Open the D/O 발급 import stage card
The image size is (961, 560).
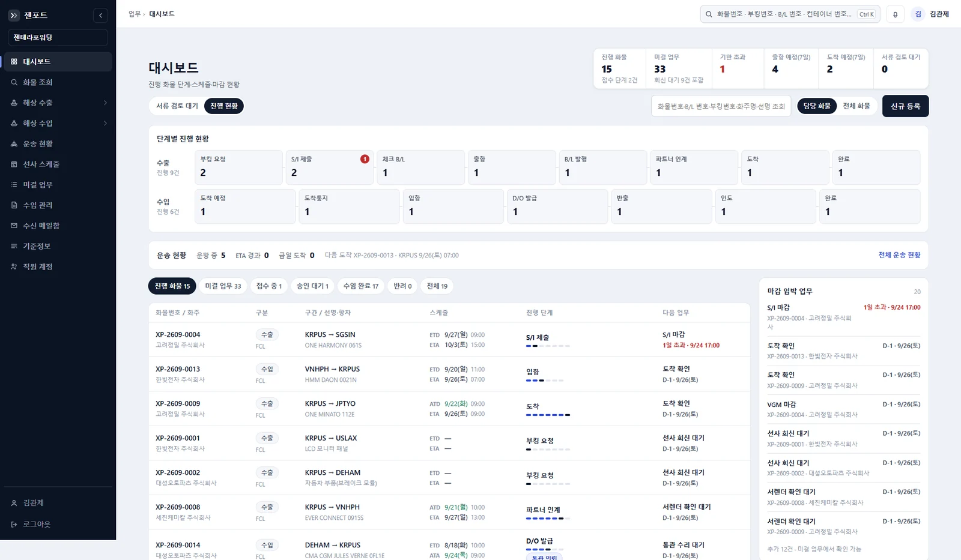tap(557, 206)
